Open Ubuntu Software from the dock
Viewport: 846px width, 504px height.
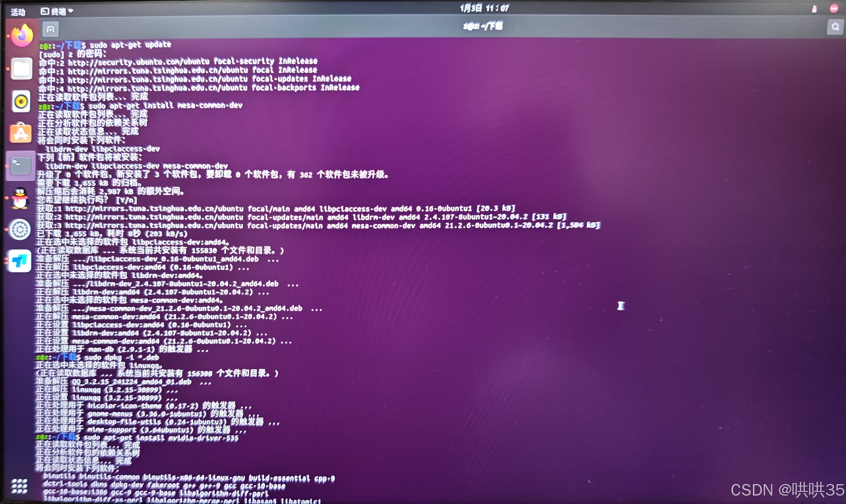tap(21, 133)
